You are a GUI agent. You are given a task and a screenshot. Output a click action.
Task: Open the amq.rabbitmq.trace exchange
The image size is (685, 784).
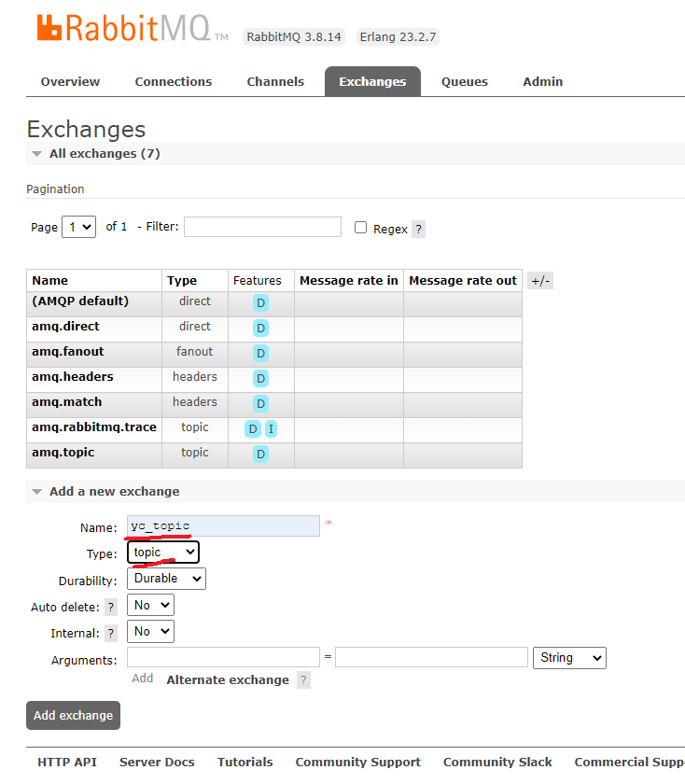coord(94,427)
